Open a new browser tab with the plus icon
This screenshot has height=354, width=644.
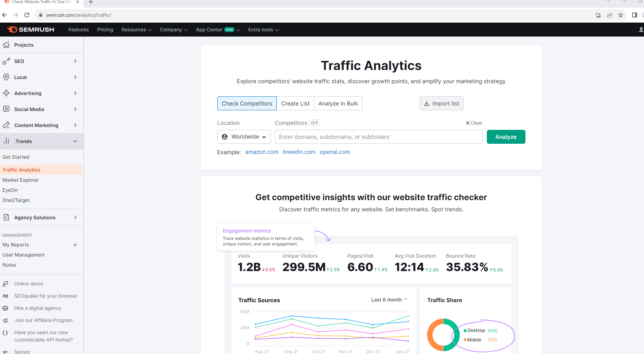pos(91,2)
